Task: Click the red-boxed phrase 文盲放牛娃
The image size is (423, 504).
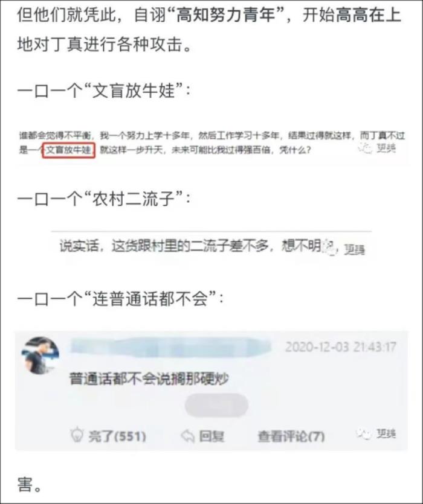Action: [x=68, y=150]
